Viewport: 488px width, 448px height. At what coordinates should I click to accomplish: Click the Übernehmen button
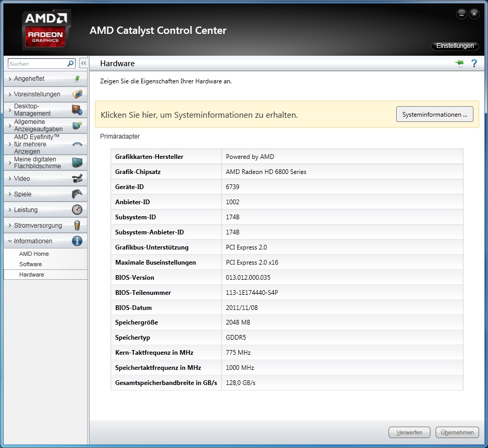pos(457,432)
